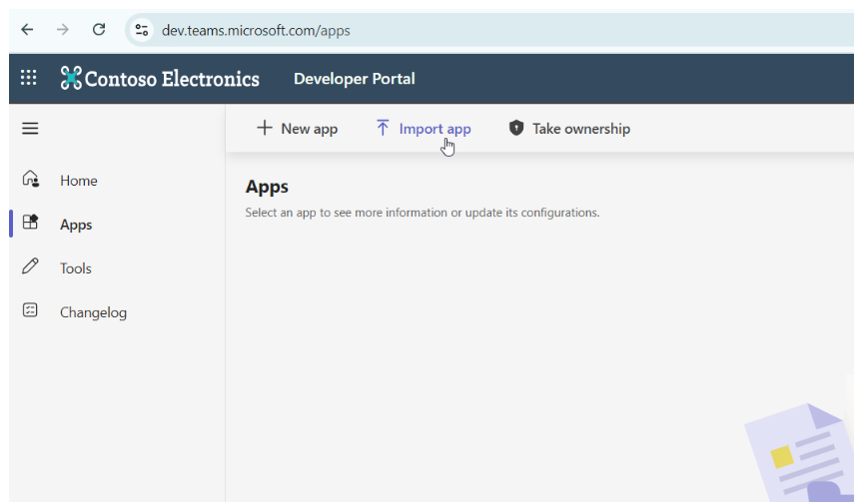This screenshot has height=504, width=857.
Task: Click the plus icon for New app
Action: coord(265,128)
